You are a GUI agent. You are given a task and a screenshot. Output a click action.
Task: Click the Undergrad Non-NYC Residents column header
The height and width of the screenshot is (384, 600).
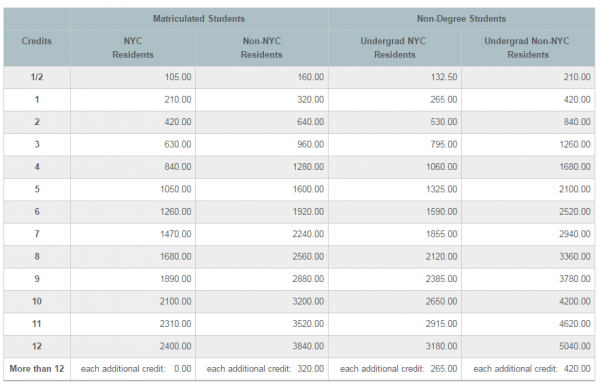(x=528, y=48)
